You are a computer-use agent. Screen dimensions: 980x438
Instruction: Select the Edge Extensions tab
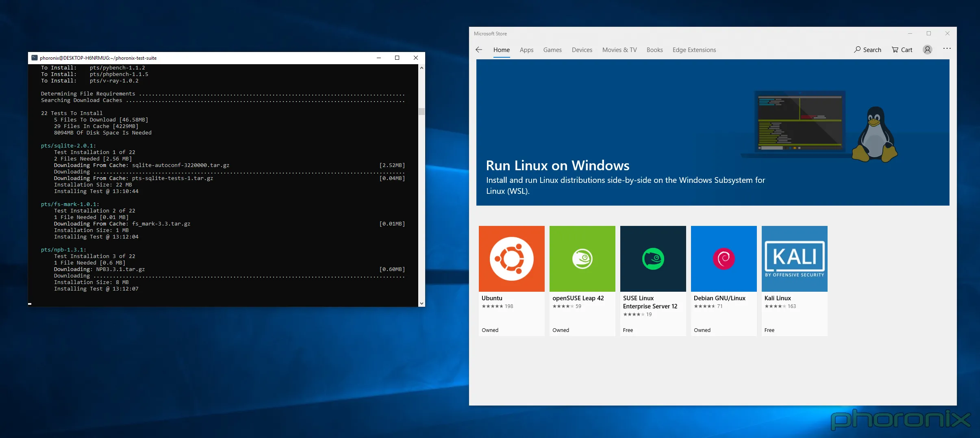coord(694,50)
